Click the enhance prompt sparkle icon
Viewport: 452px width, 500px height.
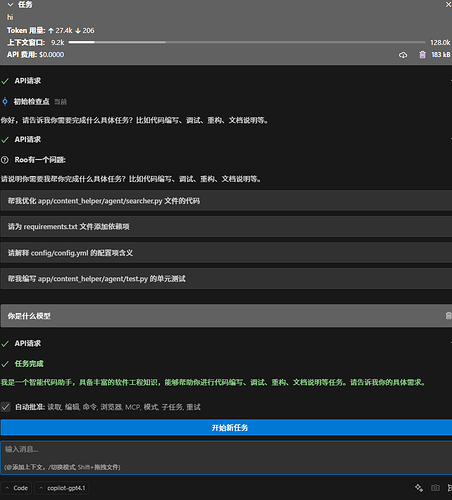419,488
